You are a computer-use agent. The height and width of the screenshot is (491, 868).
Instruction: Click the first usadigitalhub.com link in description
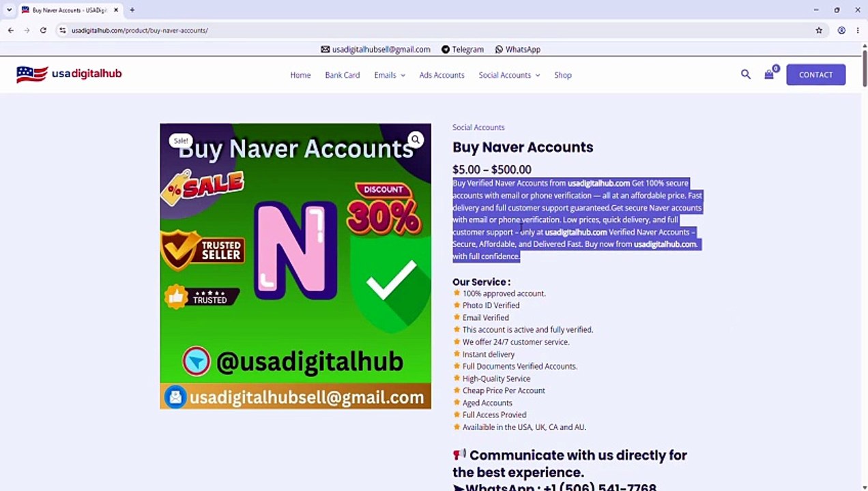pos(598,183)
